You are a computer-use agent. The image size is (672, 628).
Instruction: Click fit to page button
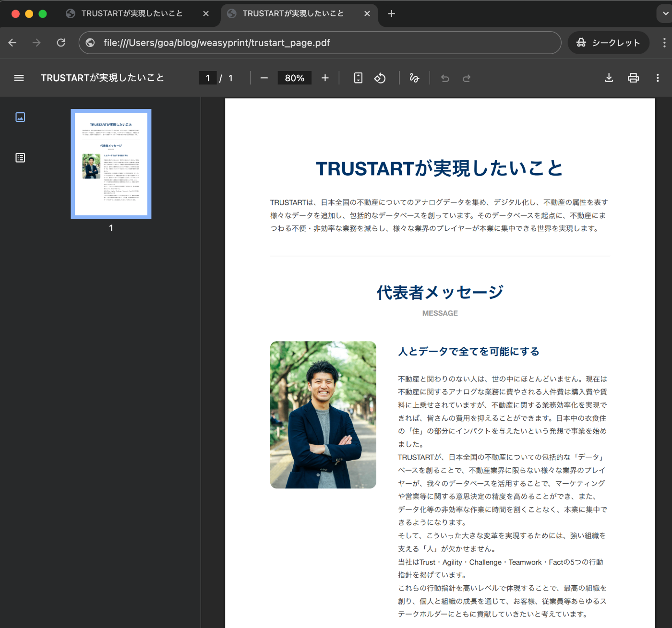(358, 78)
